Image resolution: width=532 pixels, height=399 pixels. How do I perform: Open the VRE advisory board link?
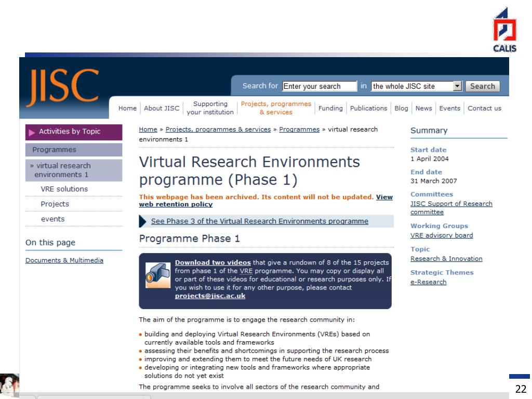click(442, 235)
